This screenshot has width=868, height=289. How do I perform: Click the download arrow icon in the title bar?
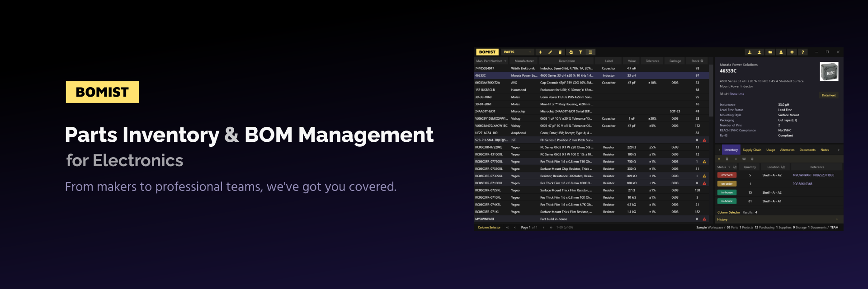coord(750,52)
